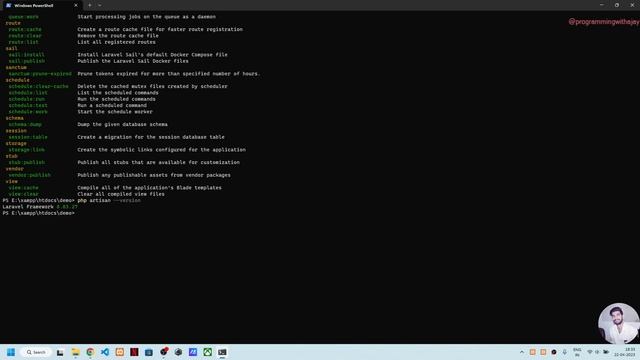Click the second orange tray icon
This screenshot has height=360, width=640.
point(543,352)
